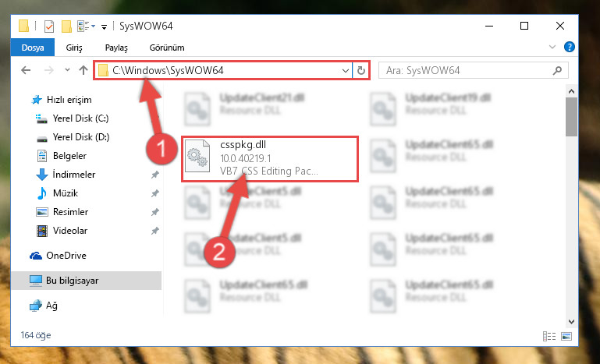The width and height of the screenshot is (600, 364).
Task: Refresh the SysWOW64 folder view
Action: 360,70
